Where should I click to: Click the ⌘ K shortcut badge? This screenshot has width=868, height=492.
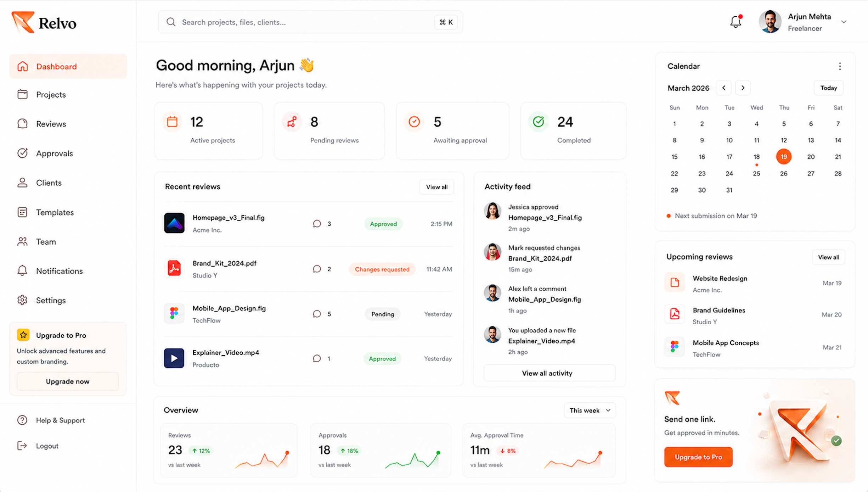tap(446, 22)
